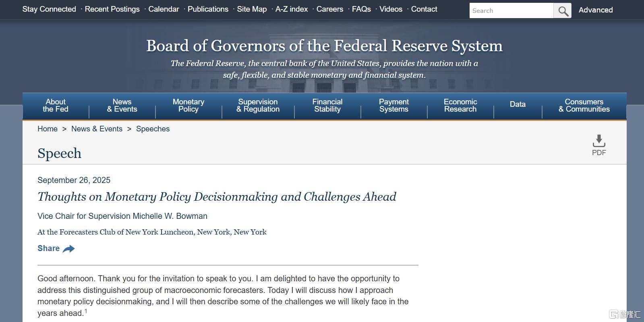Screen dimensions: 644x322
Task: Select the Data navigation tab
Action: click(518, 104)
